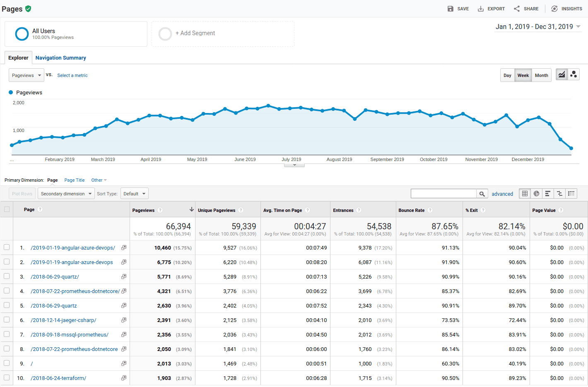The height and width of the screenshot is (387, 588).
Task: Click inside the table search input field
Action: pyautogui.click(x=443, y=194)
